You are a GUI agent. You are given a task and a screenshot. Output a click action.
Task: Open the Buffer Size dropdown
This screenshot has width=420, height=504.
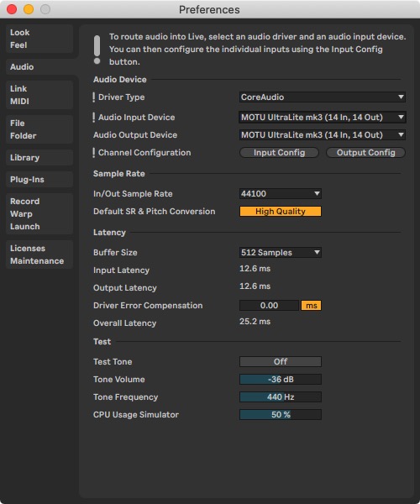click(281, 252)
